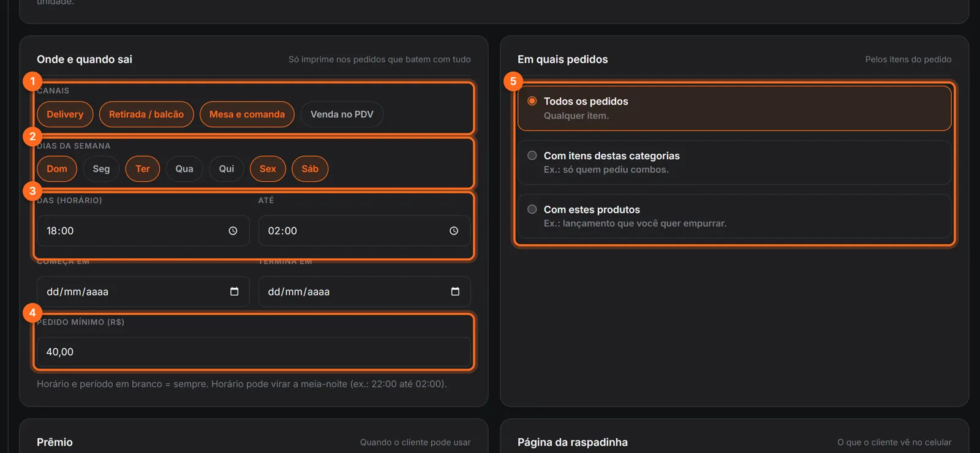
Task: Toggle the Ter weekday chip
Action: click(x=143, y=169)
